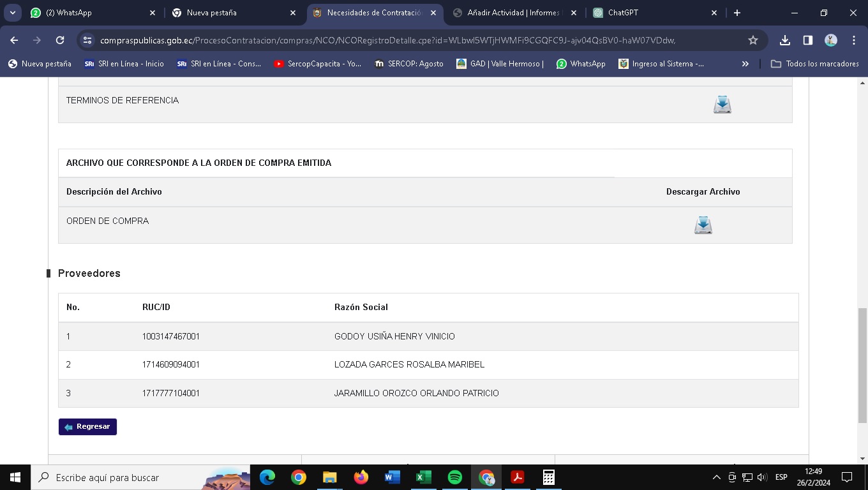Click the Regresar button
The height and width of the screenshot is (490, 868).
[x=87, y=427]
